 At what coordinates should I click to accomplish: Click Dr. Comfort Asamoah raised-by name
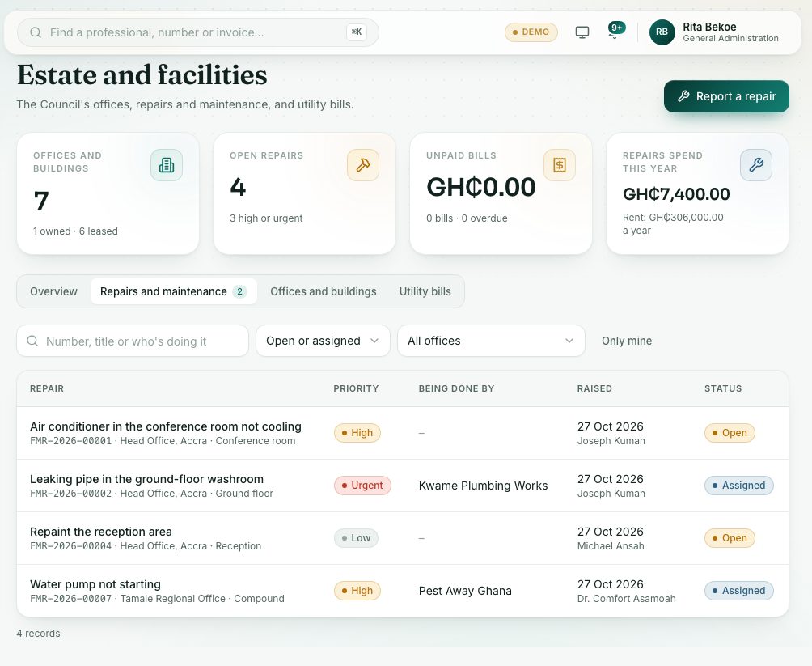[626, 599]
